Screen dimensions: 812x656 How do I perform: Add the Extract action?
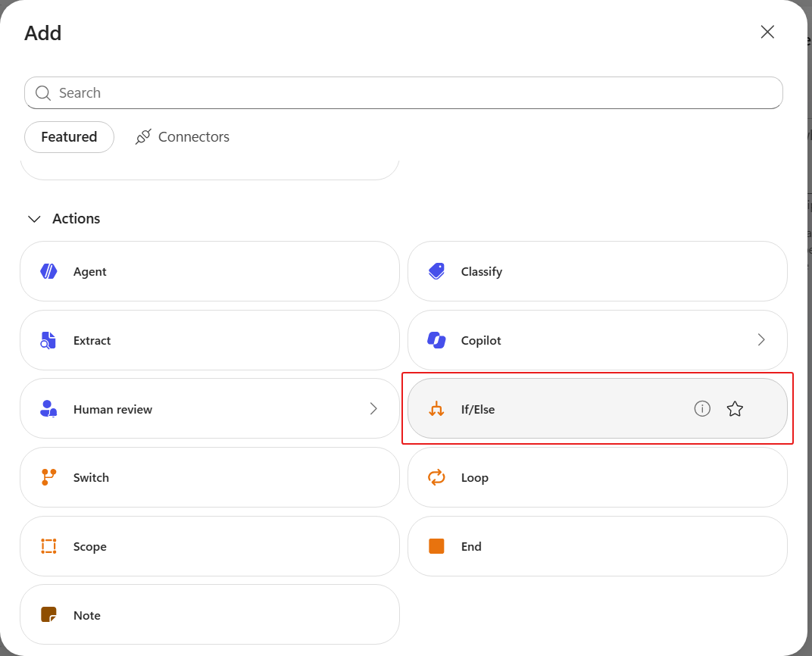pos(210,340)
